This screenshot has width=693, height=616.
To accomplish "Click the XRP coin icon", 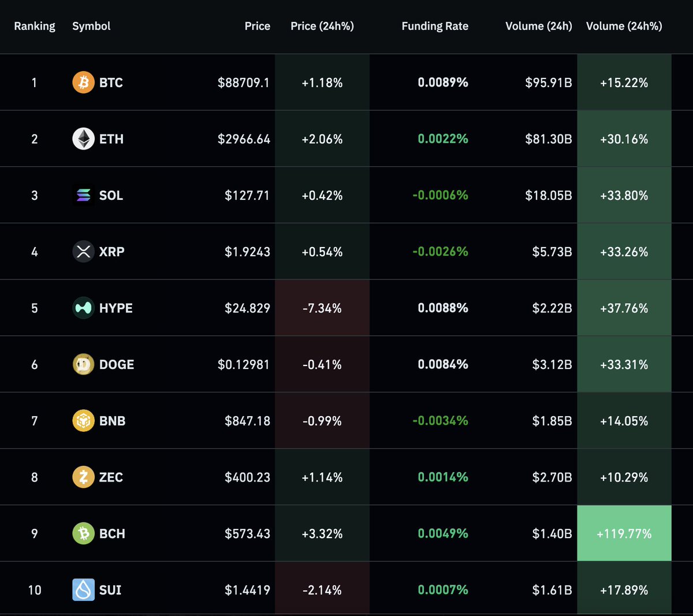I will pyautogui.click(x=83, y=252).
